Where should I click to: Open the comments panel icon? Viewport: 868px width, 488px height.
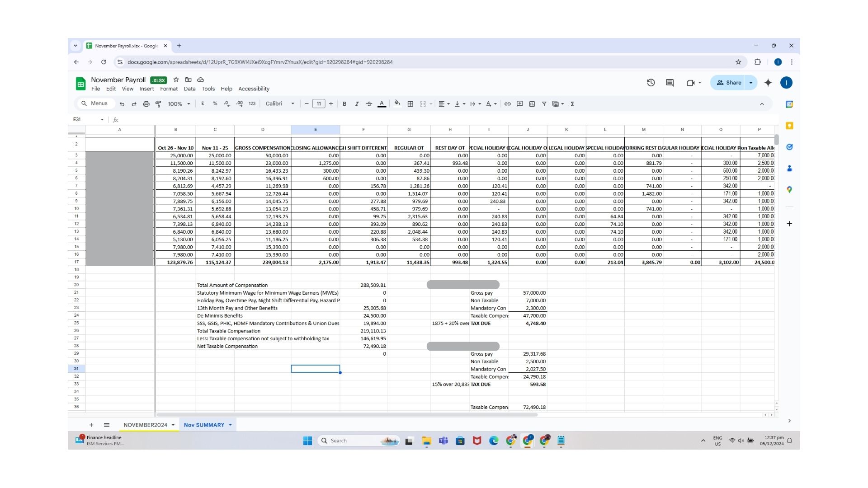(670, 83)
